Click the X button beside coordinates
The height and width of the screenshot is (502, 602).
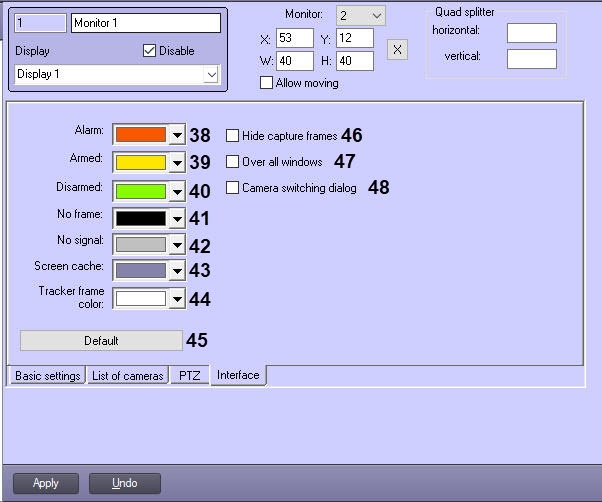coord(397,50)
